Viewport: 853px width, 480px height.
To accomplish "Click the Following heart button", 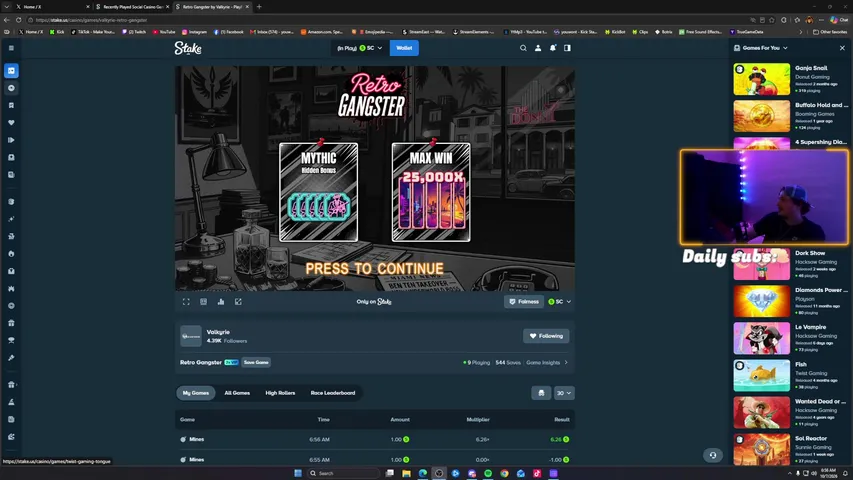I will (x=546, y=336).
